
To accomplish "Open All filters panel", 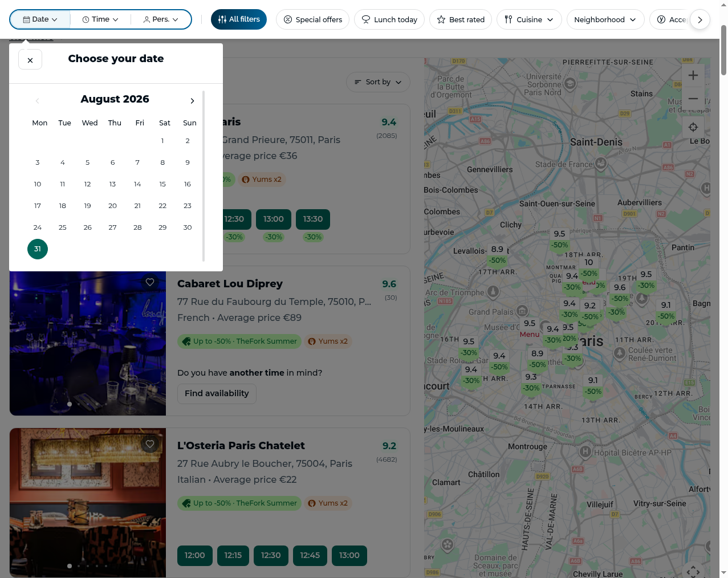I will tap(239, 19).
